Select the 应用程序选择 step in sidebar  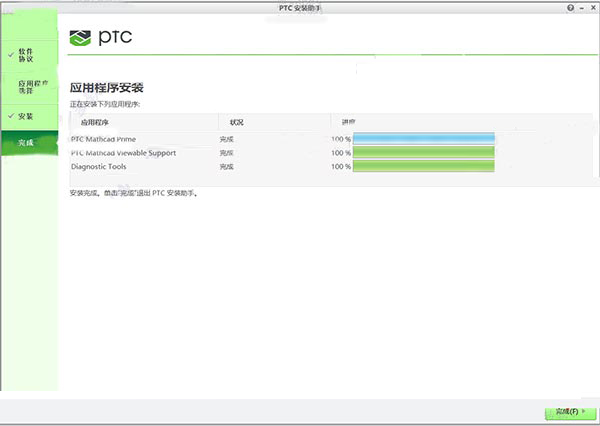pos(29,87)
